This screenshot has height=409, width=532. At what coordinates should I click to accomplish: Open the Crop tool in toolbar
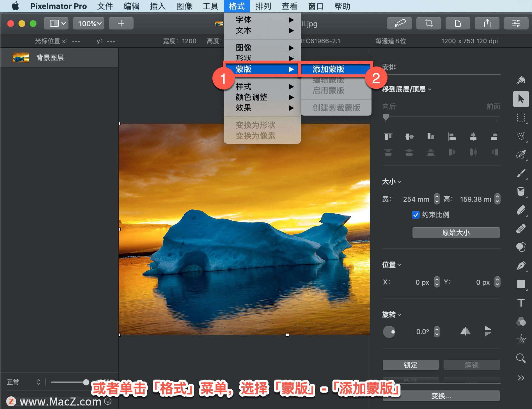(428, 23)
